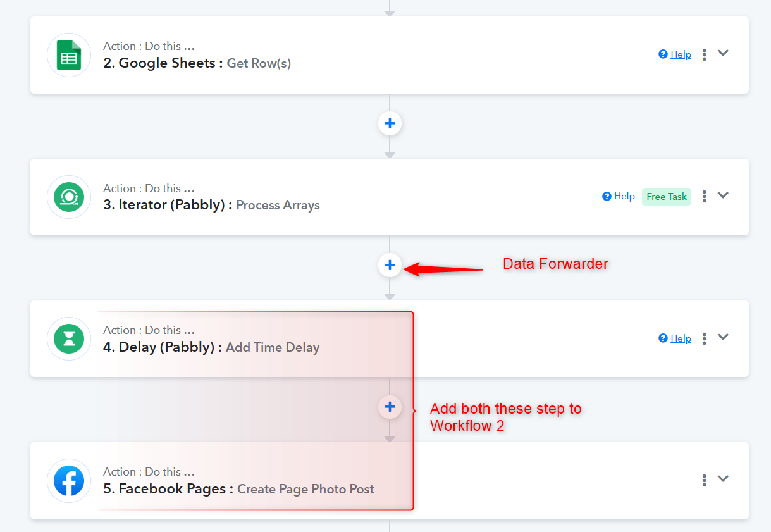Expand the Facebook Pages step chevron

click(723, 479)
